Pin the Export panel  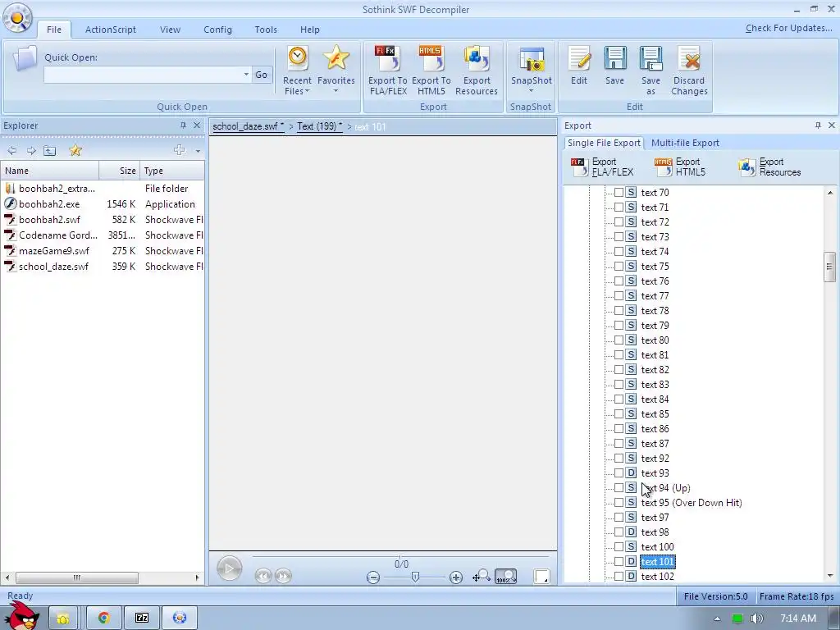pyautogui.click(x=818, y=126)
